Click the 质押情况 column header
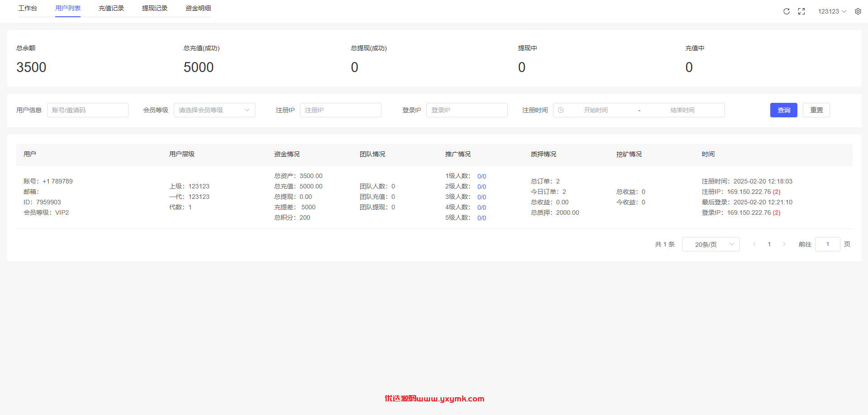This screenshot has width=868, height=415. [544, 154]
